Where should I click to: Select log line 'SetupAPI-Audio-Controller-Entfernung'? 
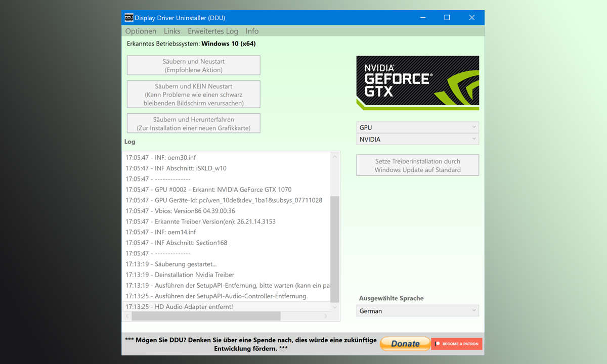tap(226, 296)
